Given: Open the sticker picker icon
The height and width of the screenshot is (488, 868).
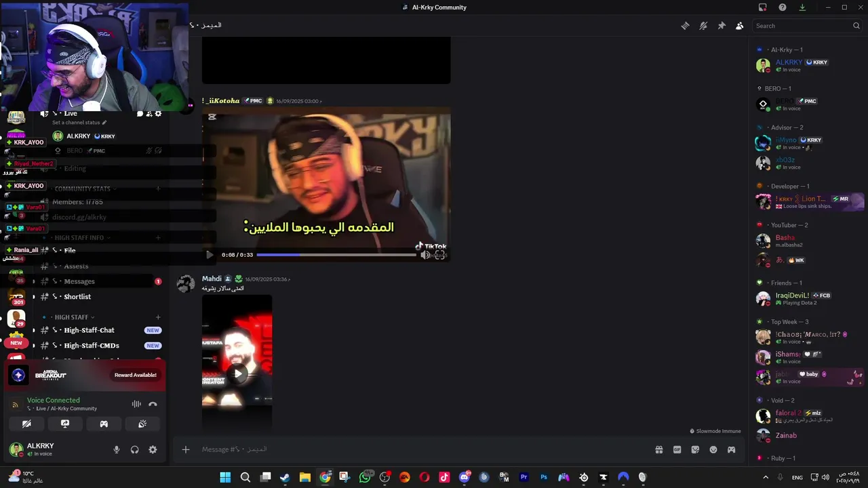Looking at the screenshot, I should pyautogui.click(x=695, y=449).
